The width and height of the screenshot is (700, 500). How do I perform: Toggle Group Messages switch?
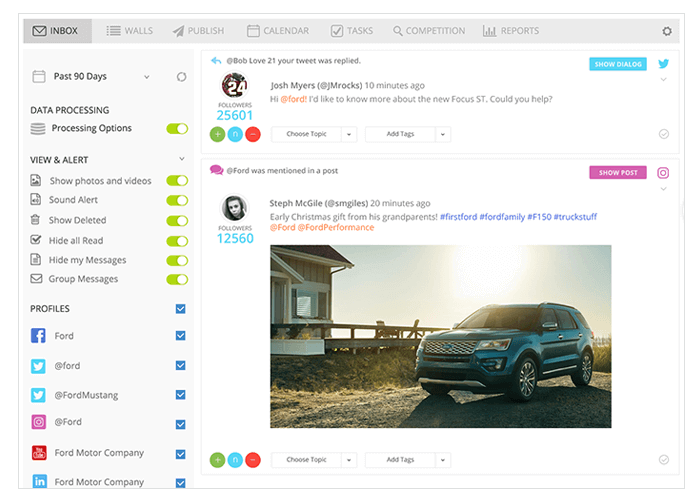(x=177, y=279)
